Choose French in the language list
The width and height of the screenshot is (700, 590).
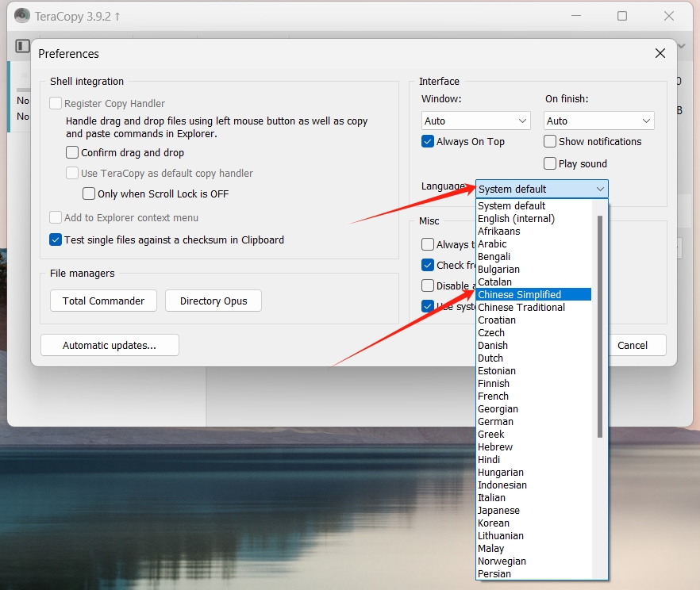pos(534,397)
